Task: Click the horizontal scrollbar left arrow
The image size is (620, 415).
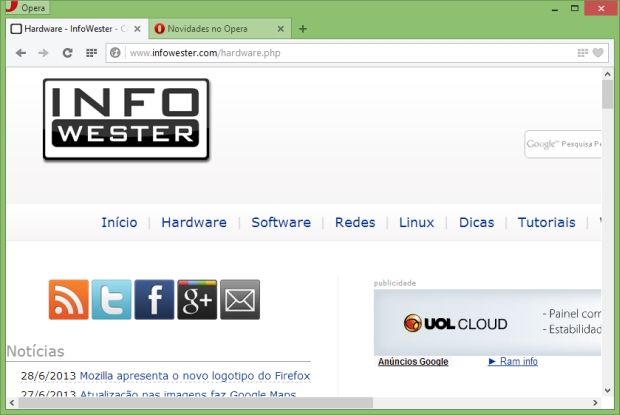Action: (x=12, y=403)
